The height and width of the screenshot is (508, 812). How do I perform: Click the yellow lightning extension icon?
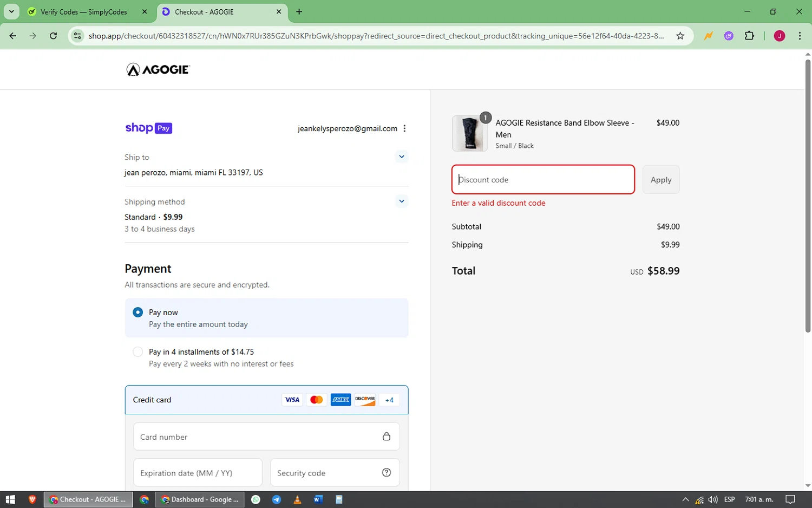pyautogui.click(x=708, y=36)
